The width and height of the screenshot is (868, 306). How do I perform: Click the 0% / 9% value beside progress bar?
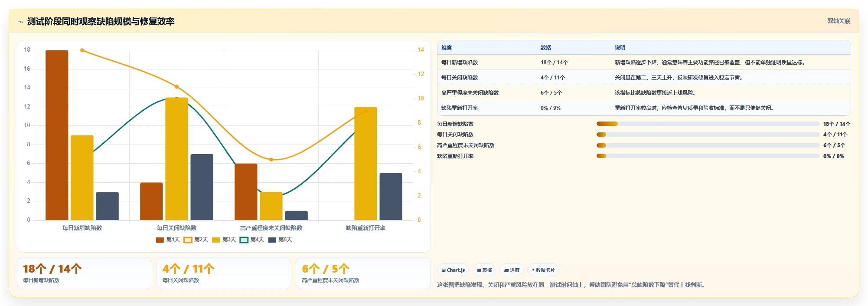(x=834, y=156)
